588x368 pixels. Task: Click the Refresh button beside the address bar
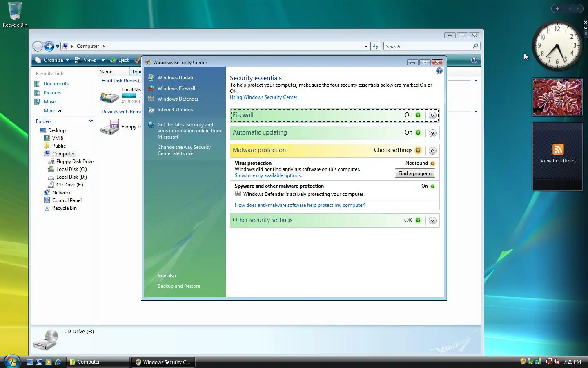click(376, 46)
